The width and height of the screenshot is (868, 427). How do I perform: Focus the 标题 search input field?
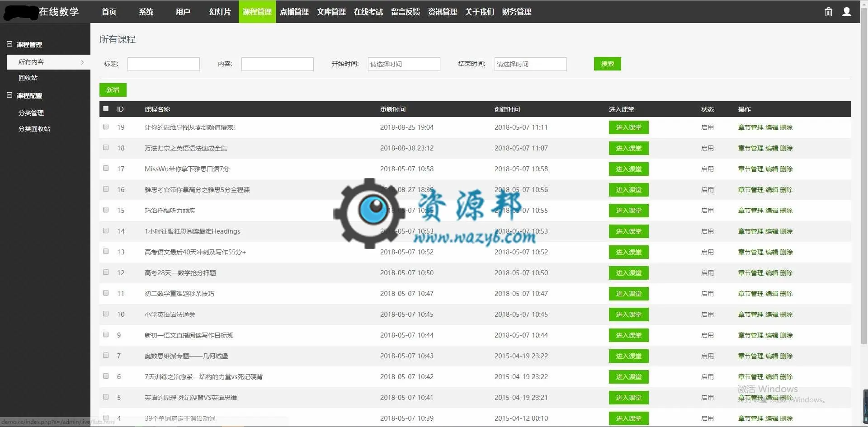tap(163, 64)
